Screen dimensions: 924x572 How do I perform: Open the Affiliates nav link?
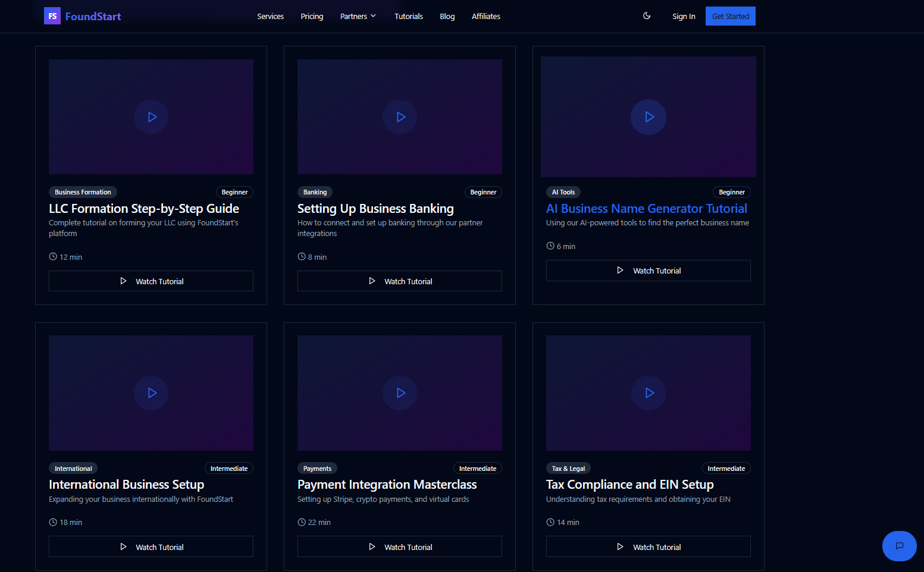486,16
